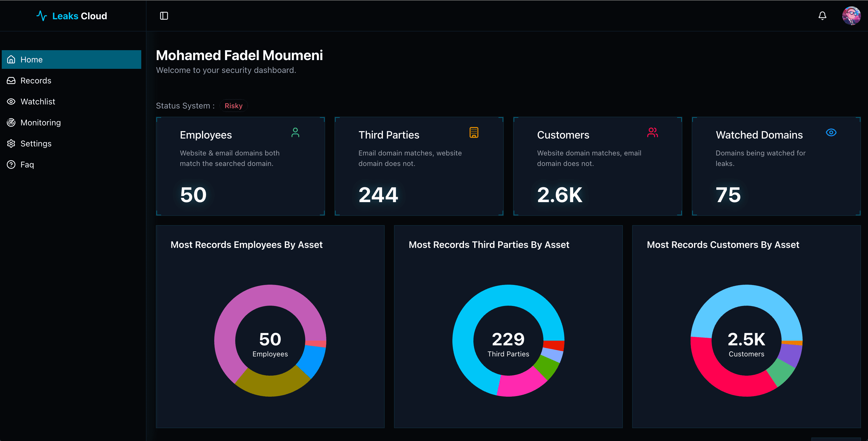Open the Monitoring radar icon
The image size is (868, 441).
pyautogui.click(x=11, y=123)
